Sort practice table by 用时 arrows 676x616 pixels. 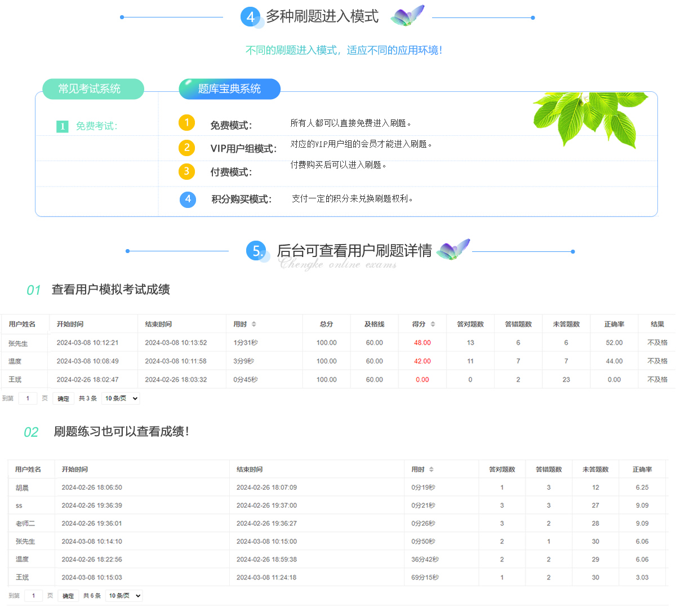tap(432, 469)
